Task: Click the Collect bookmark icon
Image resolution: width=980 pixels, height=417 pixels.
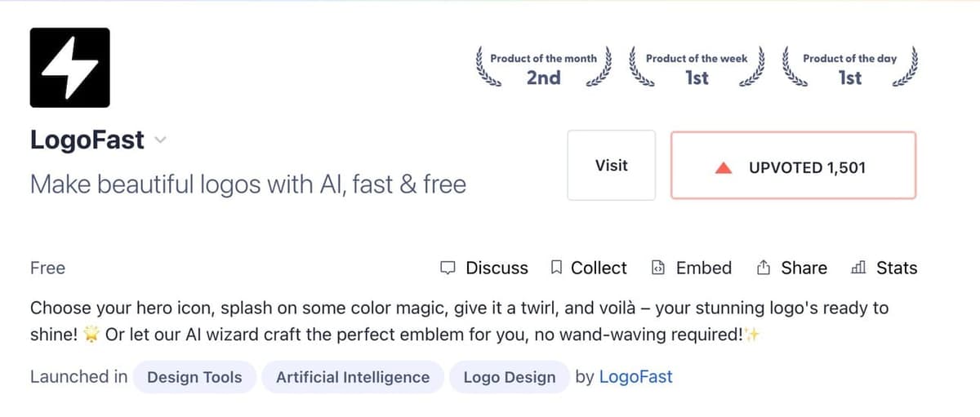Action: coord(557,268)
